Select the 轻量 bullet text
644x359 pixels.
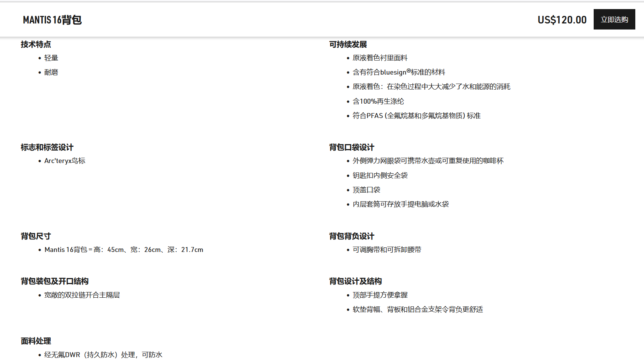pos(51,58)
